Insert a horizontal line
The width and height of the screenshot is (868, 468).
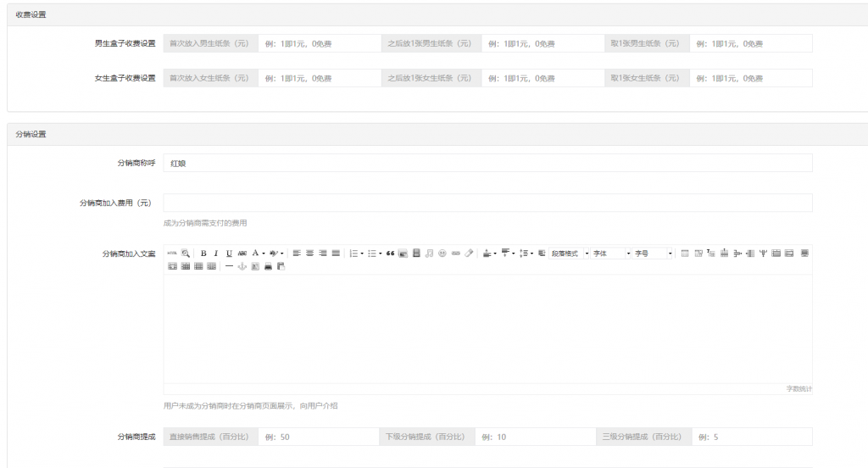pos(229,266)
